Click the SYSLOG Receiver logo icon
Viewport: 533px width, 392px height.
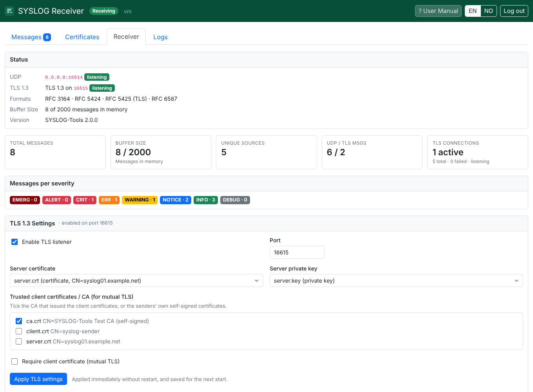pos(9,11)
